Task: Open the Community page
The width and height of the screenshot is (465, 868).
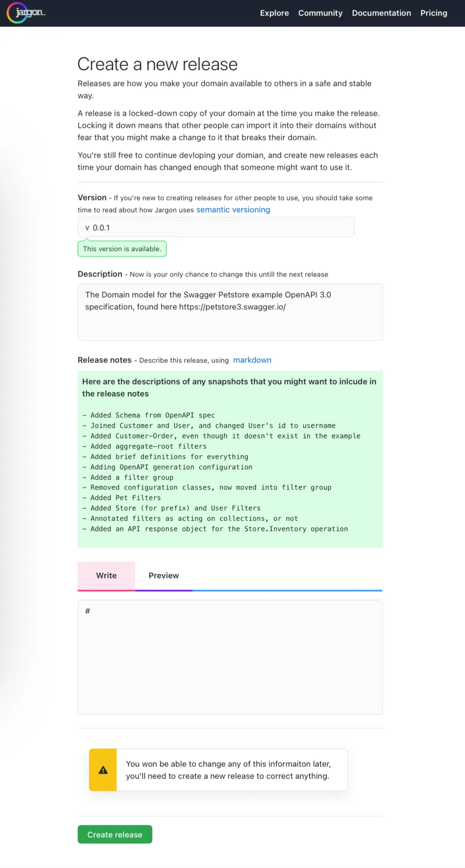Action: coord(320,13)
